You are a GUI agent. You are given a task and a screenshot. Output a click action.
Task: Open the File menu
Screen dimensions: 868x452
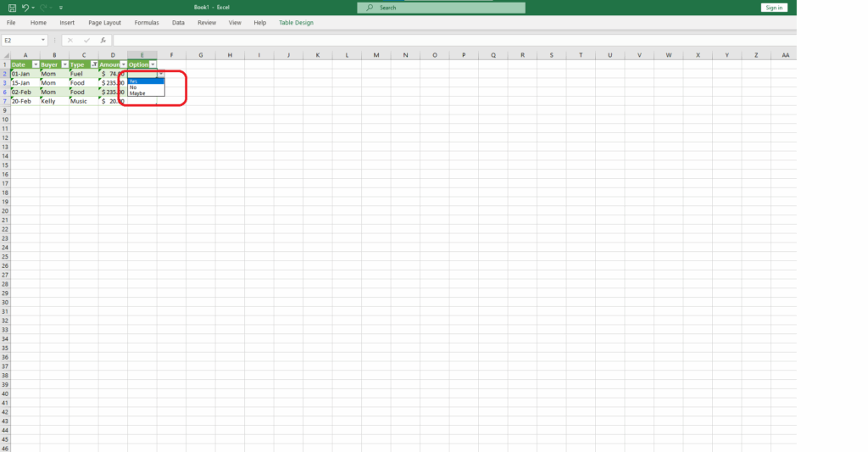tap(11, 23)
